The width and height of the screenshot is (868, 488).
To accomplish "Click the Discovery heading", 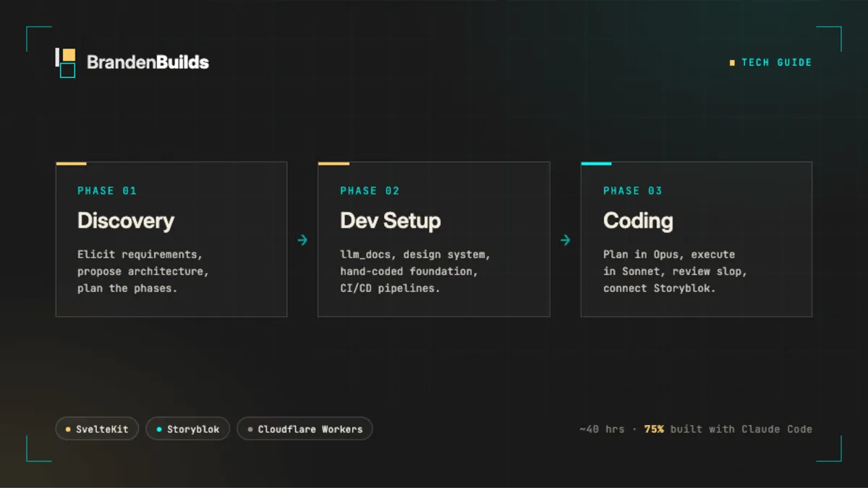I will pos(126,221).
